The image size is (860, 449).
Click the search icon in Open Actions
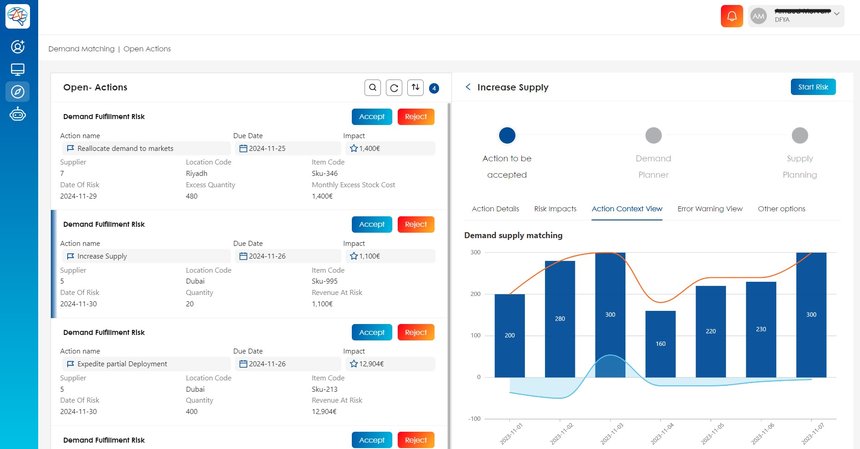(372, 87)
